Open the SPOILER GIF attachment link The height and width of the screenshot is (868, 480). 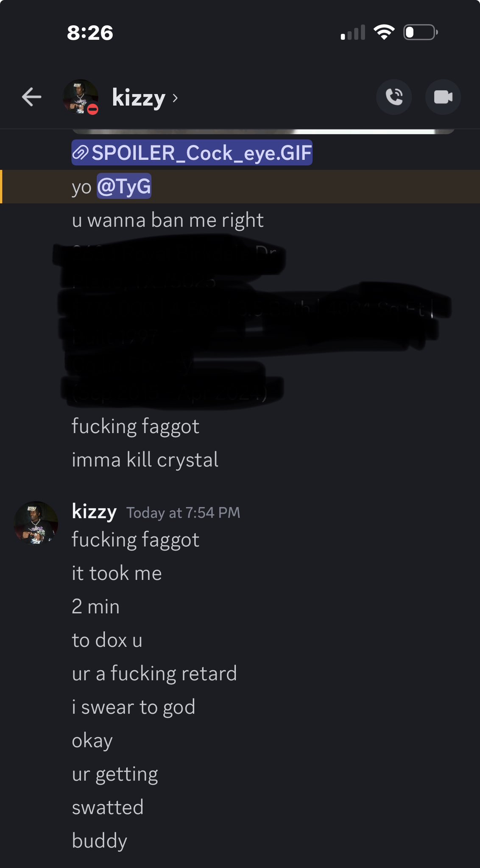tap(192, 153)
